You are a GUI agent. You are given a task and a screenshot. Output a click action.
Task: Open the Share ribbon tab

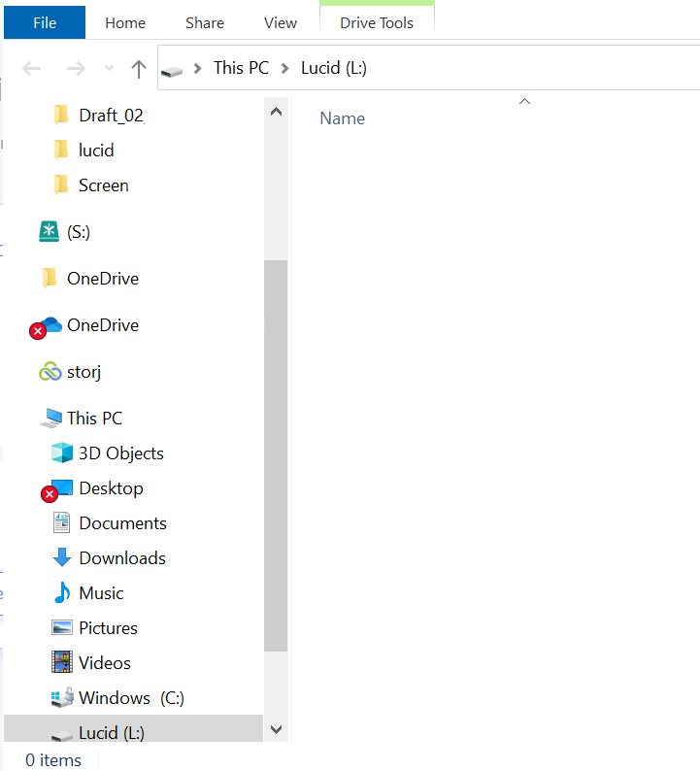point(205,22)
